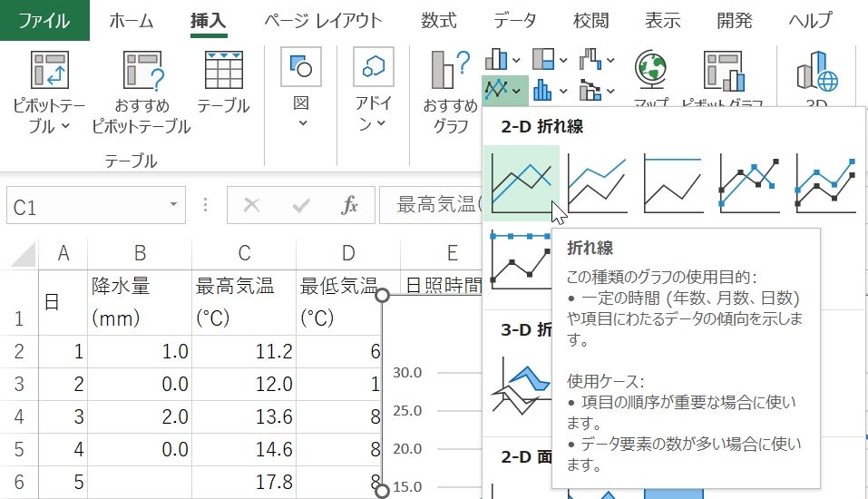Select column B header

[x=140, y=253]
